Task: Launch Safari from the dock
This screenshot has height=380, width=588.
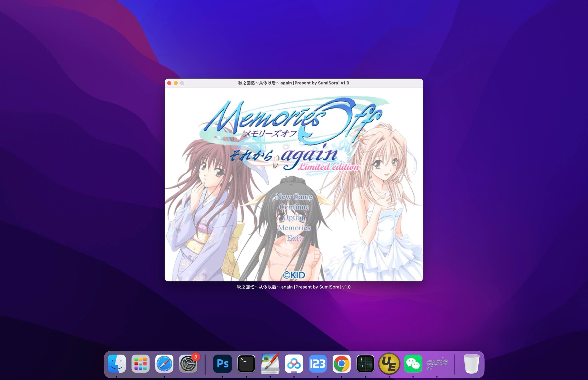Action: coord(164,364)
